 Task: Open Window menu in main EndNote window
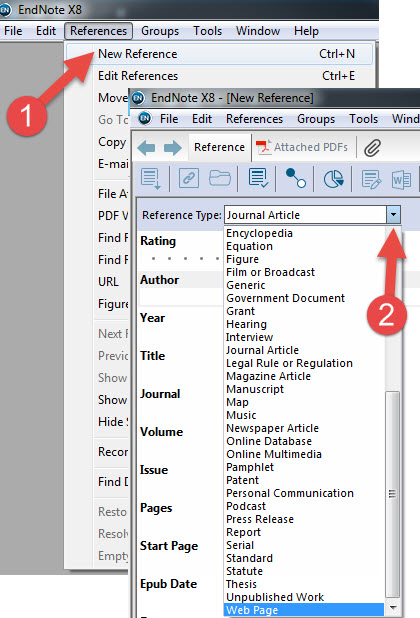click(258, 31)
